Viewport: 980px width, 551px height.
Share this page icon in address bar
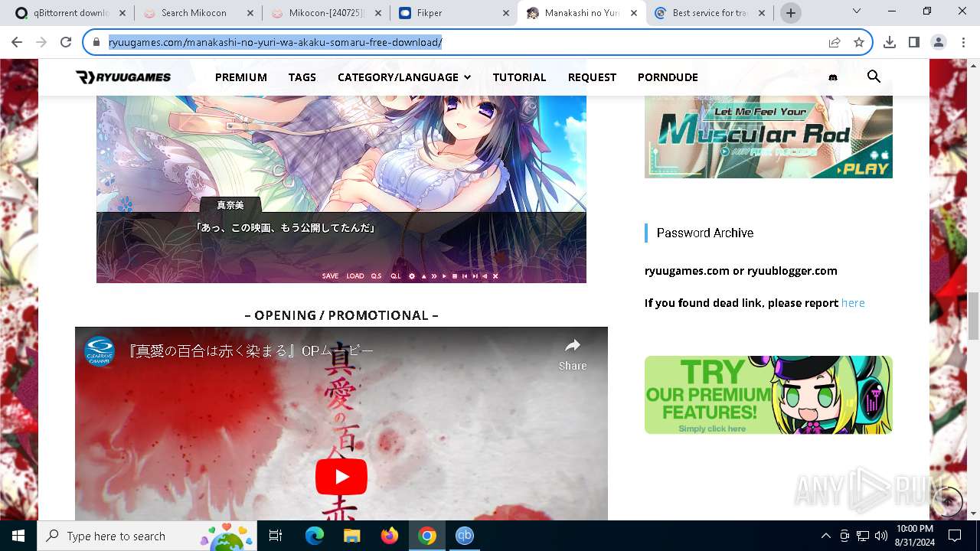click(835, 43)
